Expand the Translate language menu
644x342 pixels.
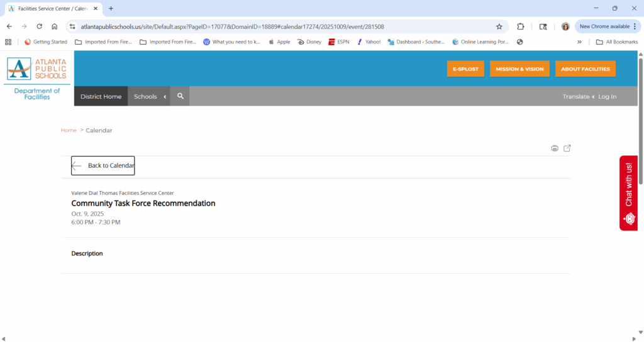(578, 96)
